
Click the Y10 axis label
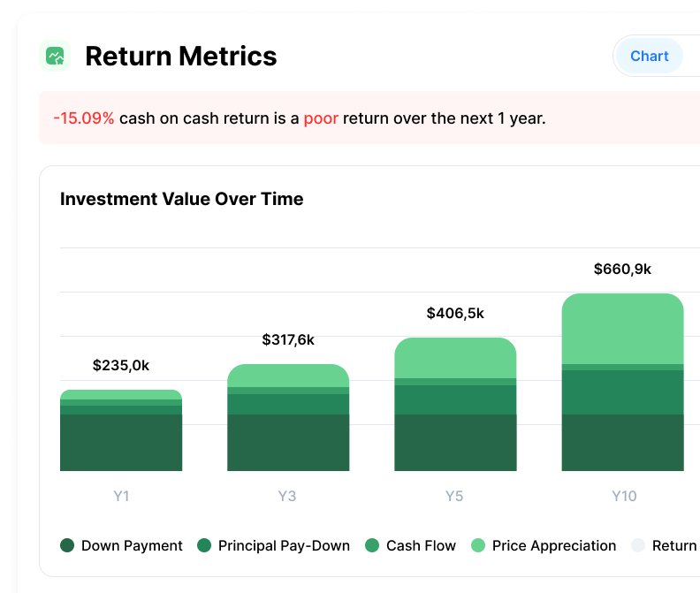[624, 496]
